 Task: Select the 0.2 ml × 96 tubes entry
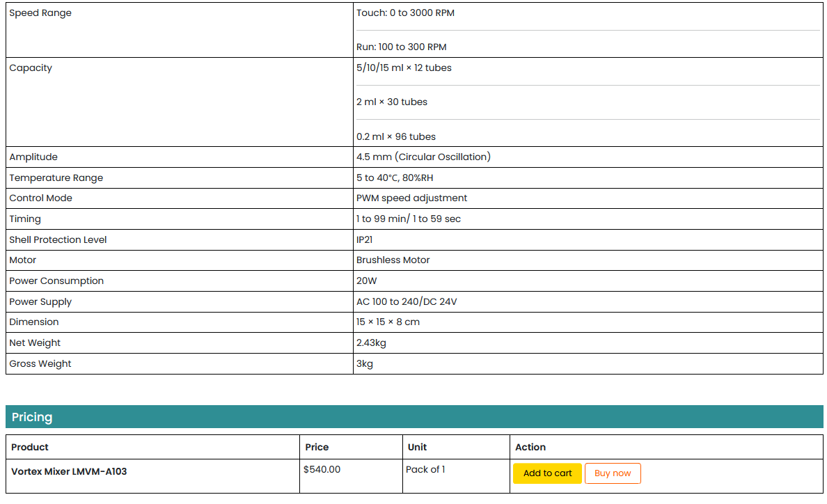(x=396, y=136)
